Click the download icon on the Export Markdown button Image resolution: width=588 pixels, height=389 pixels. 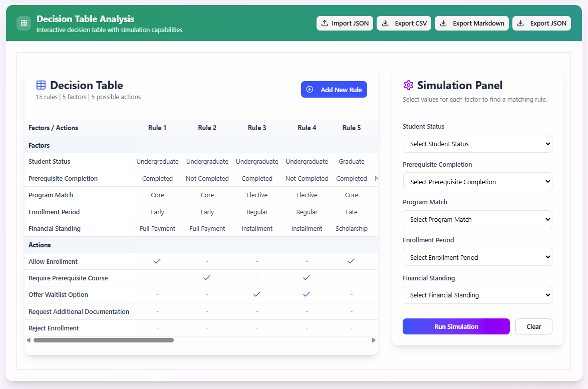click(x=443, y=23)
